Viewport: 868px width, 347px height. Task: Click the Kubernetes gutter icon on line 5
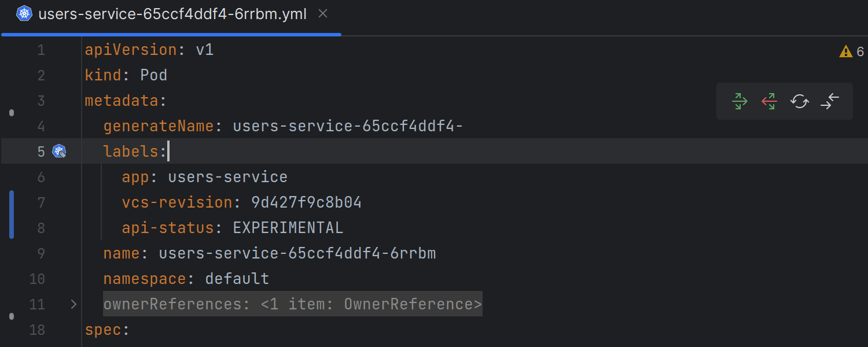59,152
